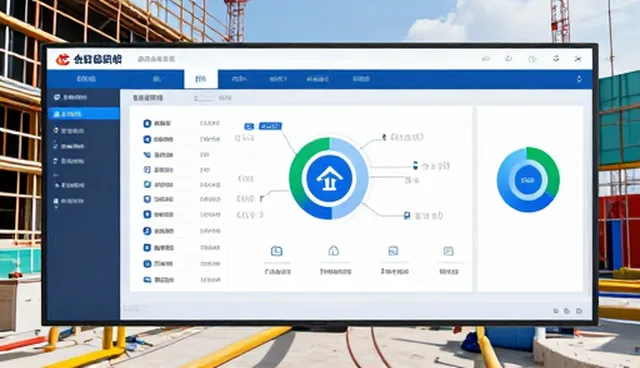Click the blue center of the small donut chart
Viewport: 640px width, 368px height.
click(x=528, y=180)
